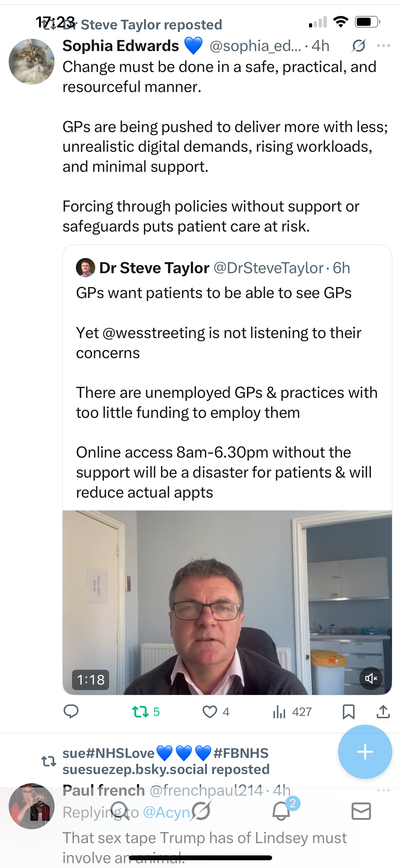This screenshot has height=868, width=401.
Task: Open Paul french profile avatar
Action: coord(32,806)
